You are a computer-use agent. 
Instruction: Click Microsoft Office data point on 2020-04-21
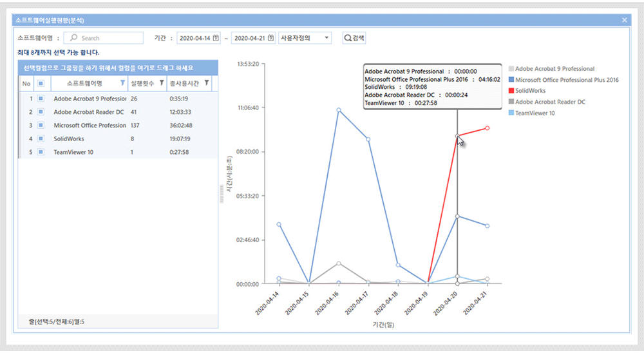tap(487, 225)
